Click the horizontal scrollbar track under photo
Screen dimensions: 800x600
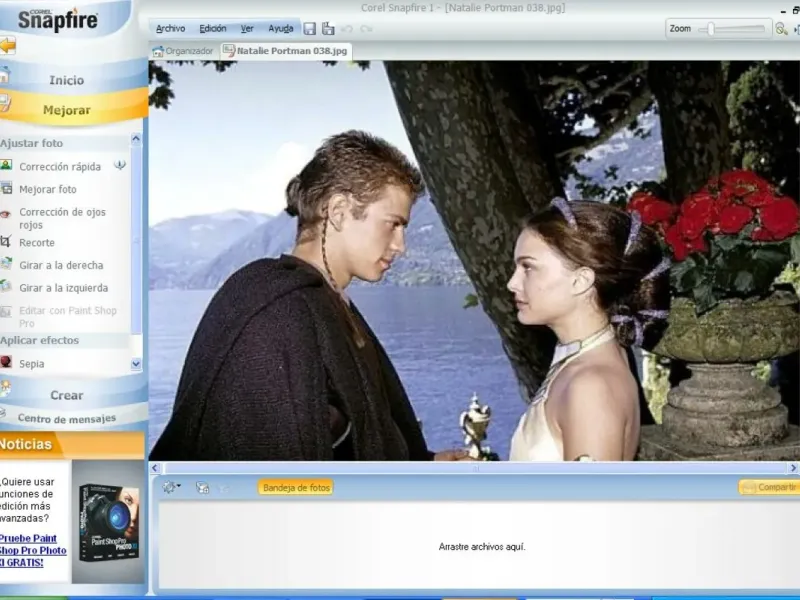[x=474, y=468]
